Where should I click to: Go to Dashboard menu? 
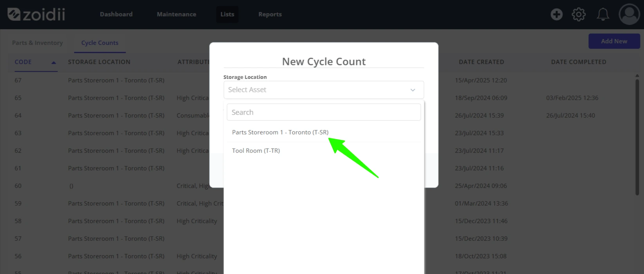[x=116, y=14]
